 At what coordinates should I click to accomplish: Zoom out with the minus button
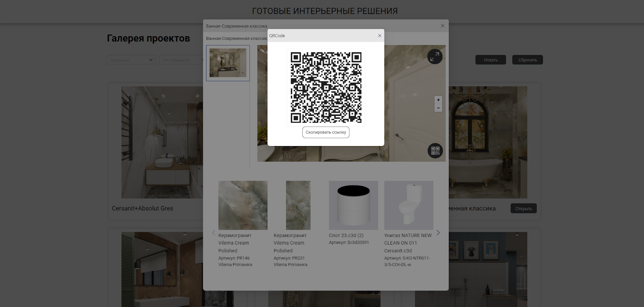tap(438, 108)
